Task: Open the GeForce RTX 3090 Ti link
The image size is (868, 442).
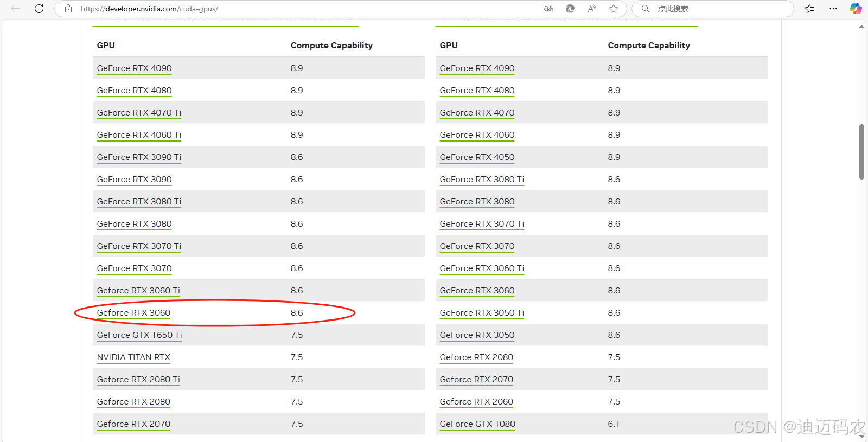Action: [x=139, y=157]
